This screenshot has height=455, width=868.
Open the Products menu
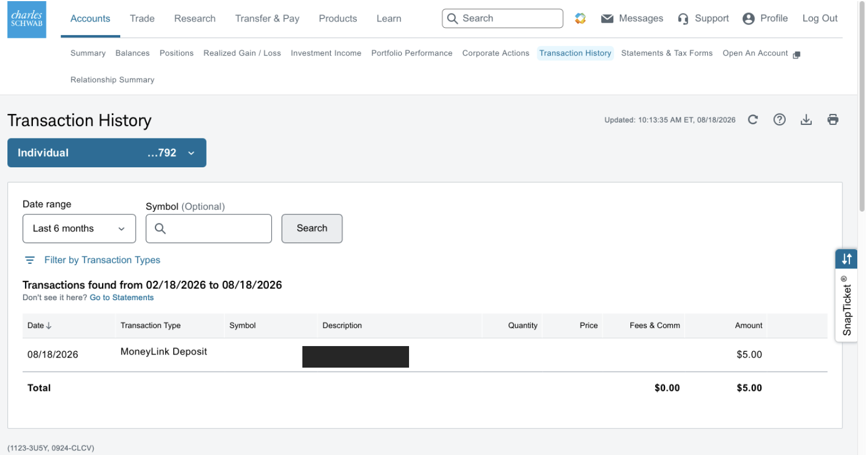click(x=338, y=19)
